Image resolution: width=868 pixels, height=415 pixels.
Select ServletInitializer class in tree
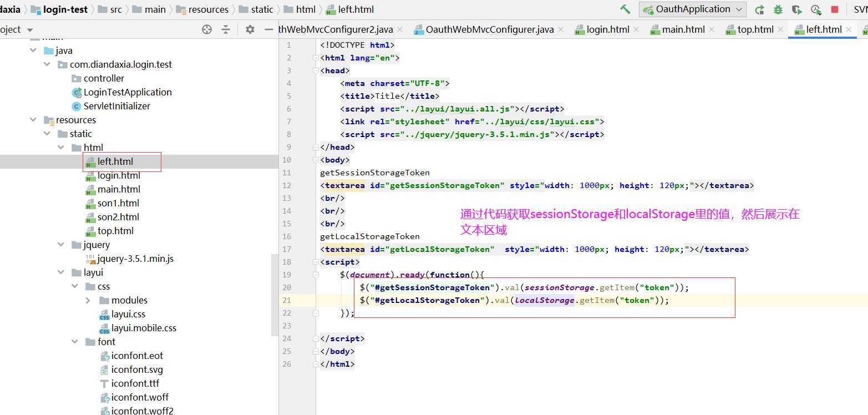(x=117, y=106)
